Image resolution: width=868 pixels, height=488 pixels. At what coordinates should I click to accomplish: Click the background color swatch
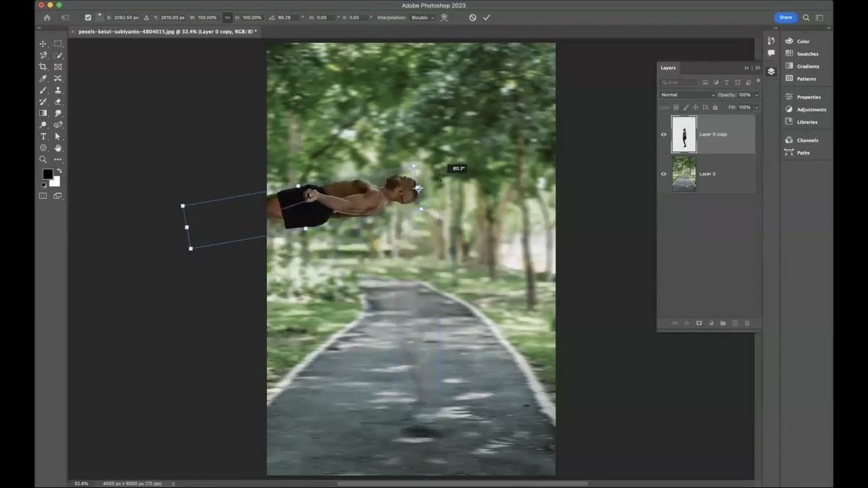(56, 182)
